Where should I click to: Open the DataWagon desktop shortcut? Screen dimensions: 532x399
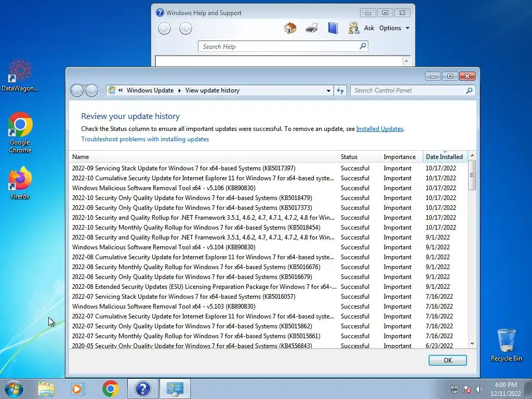tap(20, 75)
